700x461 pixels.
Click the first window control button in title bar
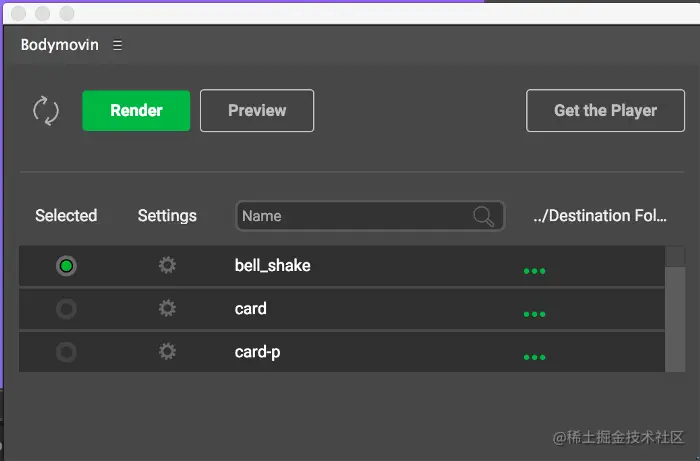point(18,13)
